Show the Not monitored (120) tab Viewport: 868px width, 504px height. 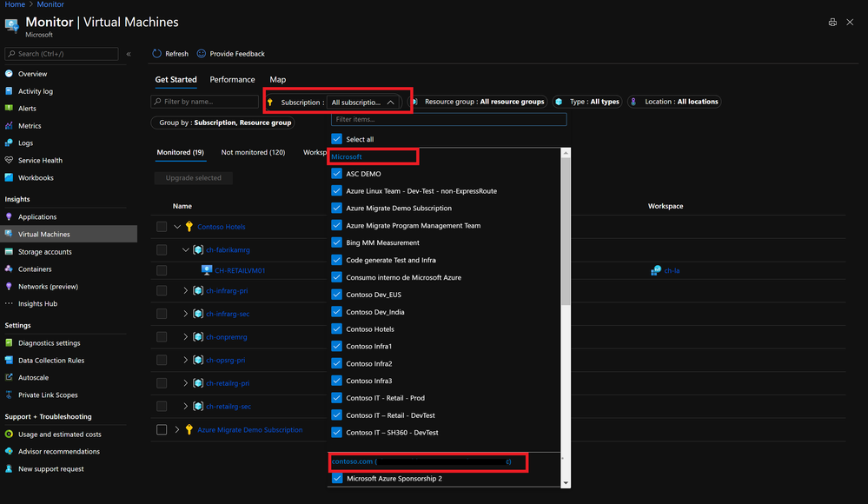tap(253, 152)
